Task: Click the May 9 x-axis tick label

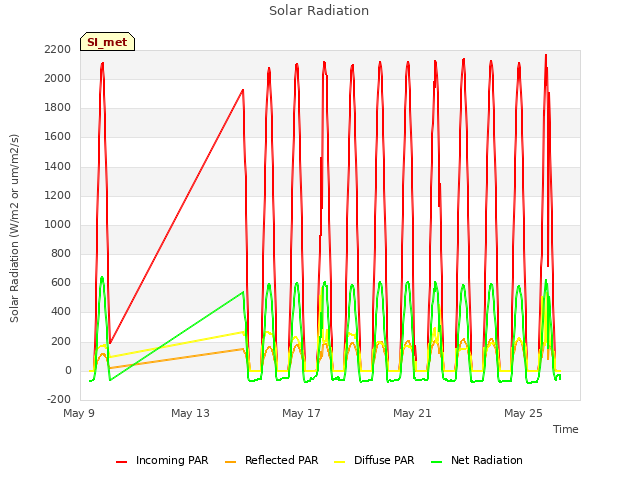Action: pos(79,413)
